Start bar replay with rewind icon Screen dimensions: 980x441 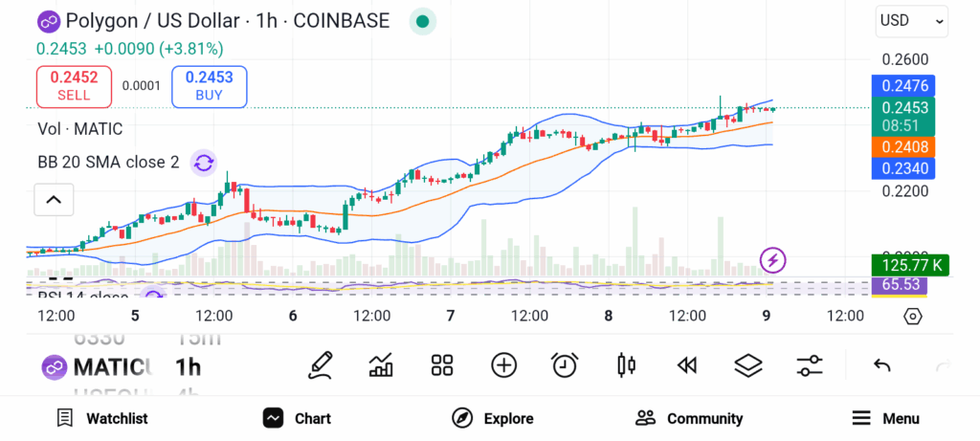click(686, 364)
